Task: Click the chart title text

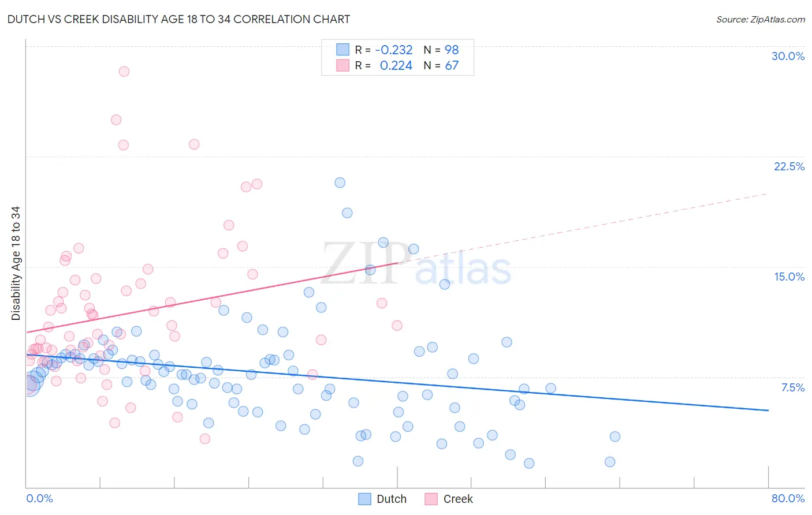Action: tap(179, 19)
